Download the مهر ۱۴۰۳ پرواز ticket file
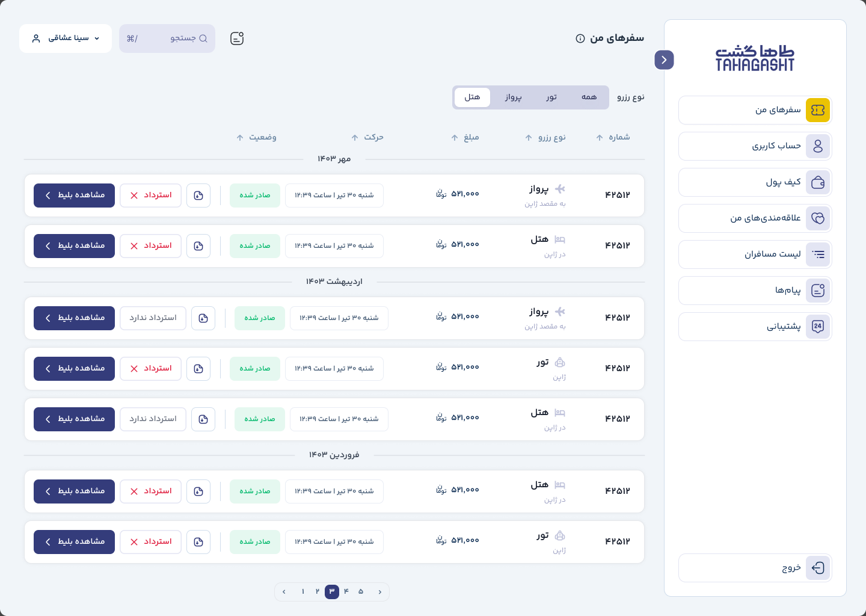Viewport: 866px width, 616px height. tap(198, 196)
